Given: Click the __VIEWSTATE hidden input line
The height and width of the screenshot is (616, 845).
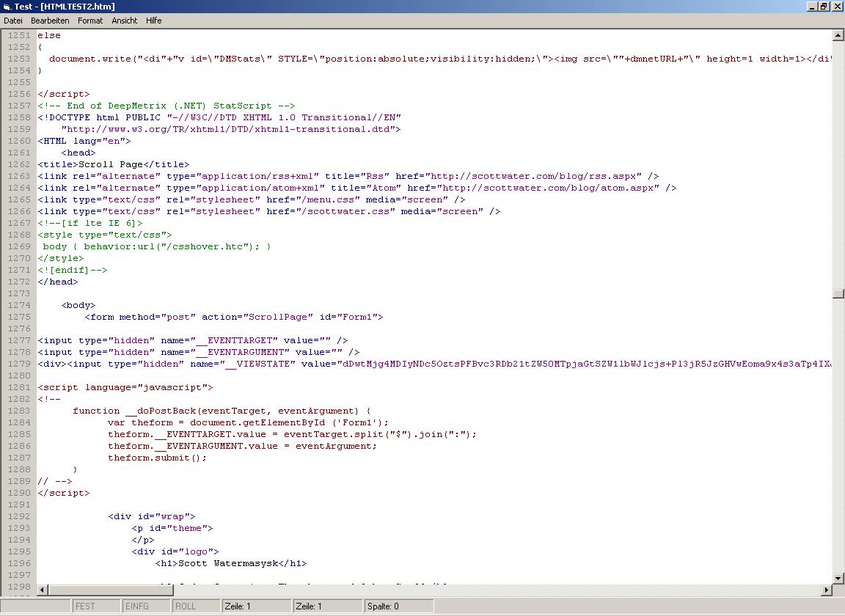Looking at the screenshot, I should coord(434,364).
